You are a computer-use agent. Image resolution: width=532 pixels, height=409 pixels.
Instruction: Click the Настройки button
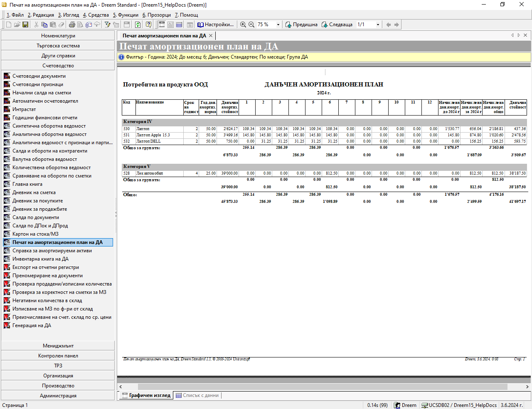[x=216, y=25]
